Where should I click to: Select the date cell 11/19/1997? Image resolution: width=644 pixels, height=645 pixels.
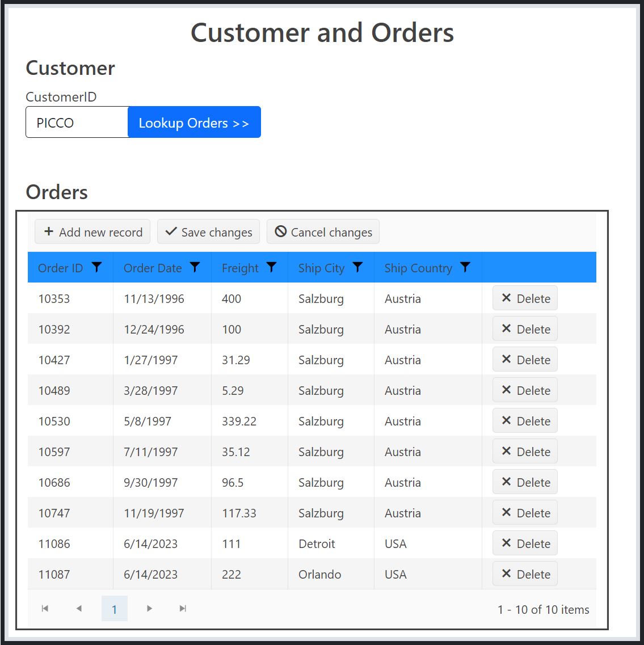[162, 513]
